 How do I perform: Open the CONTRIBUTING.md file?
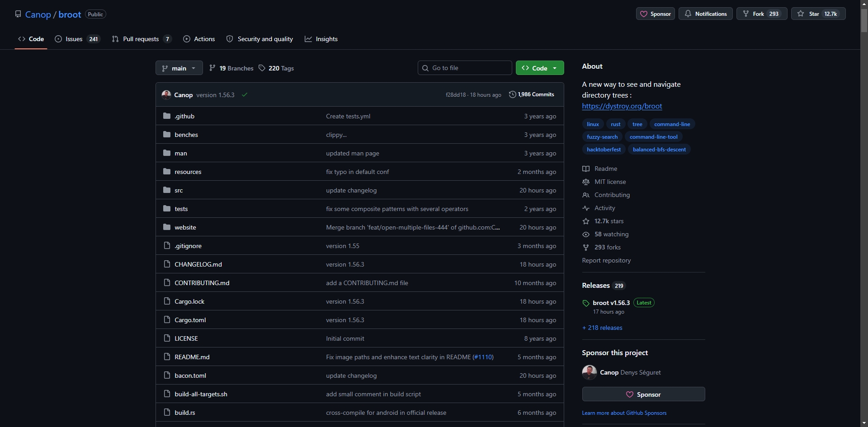click(x=202, y=283)
